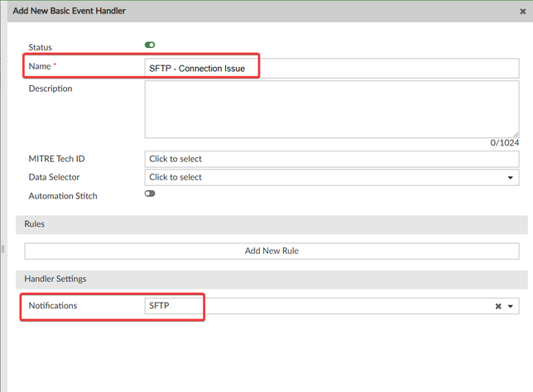Click the Status label text

(40, 47)
